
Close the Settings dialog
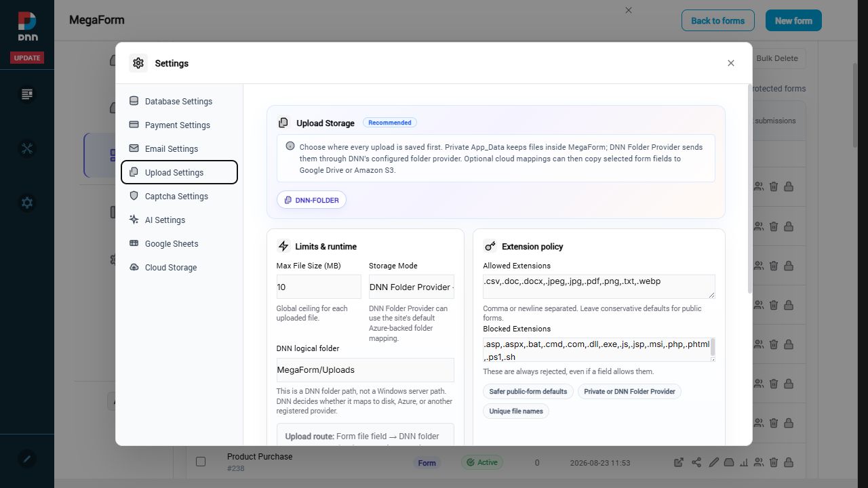click(x=730, y=63)
